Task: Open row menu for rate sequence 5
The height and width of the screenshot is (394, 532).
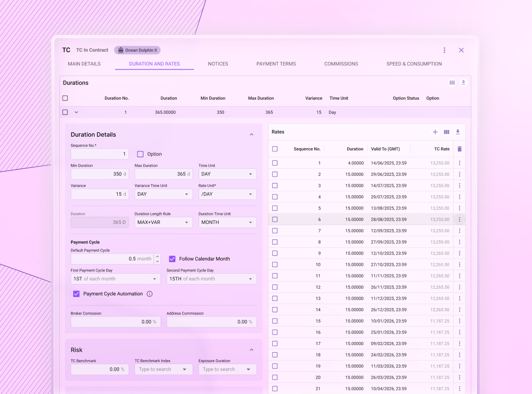Action: coord(460,208)
